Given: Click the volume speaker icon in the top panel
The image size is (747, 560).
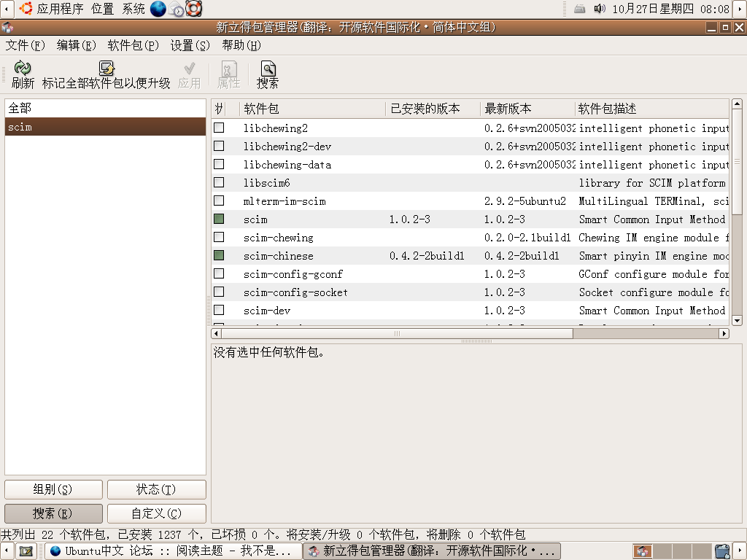Looking at the screenshot, I should [x=600, y=9].
